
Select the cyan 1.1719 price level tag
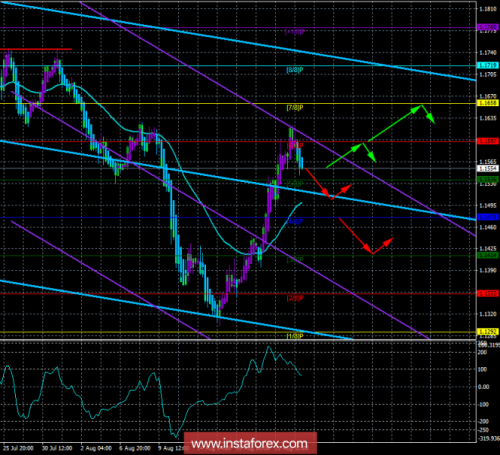(x=488, y=65)
